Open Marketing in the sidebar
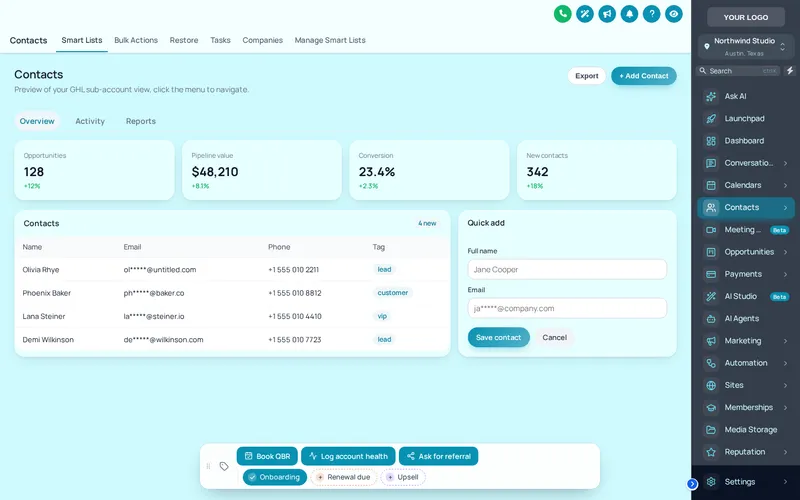Viewport: 800px width, 500px height. (746, 341)
